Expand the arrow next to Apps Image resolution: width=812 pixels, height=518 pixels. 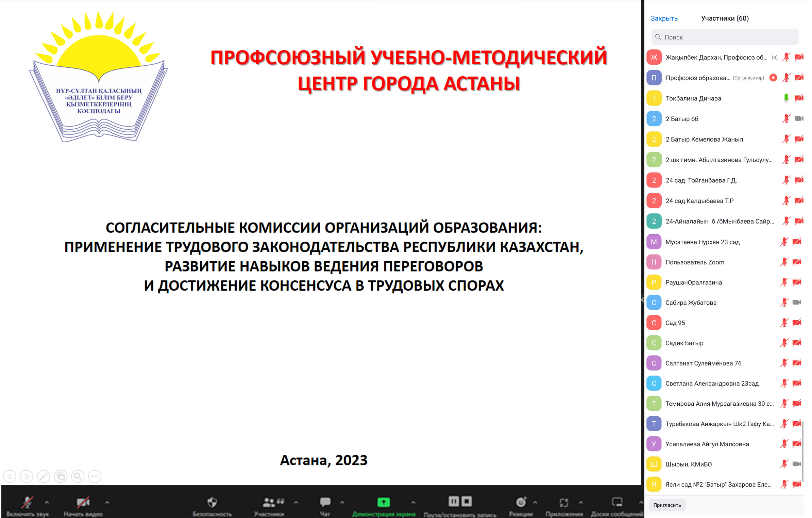tap(581, 502)
